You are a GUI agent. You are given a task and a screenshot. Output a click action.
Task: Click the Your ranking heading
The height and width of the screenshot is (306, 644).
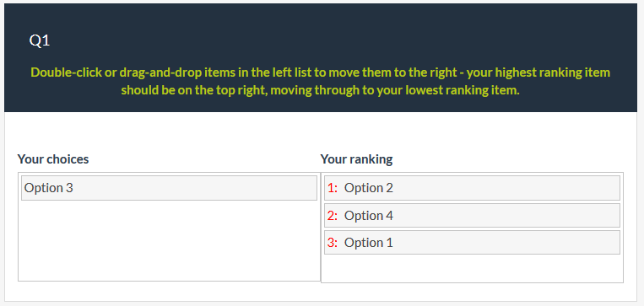(x=356, y=159)
